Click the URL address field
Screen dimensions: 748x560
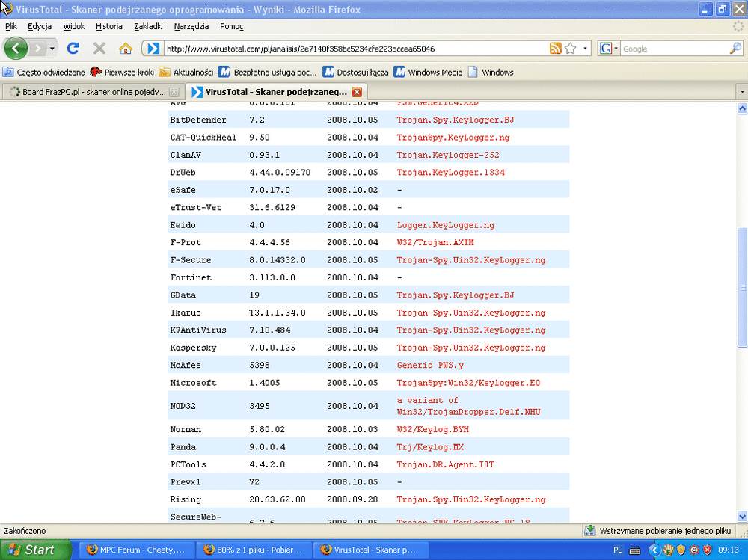[356, 49]
